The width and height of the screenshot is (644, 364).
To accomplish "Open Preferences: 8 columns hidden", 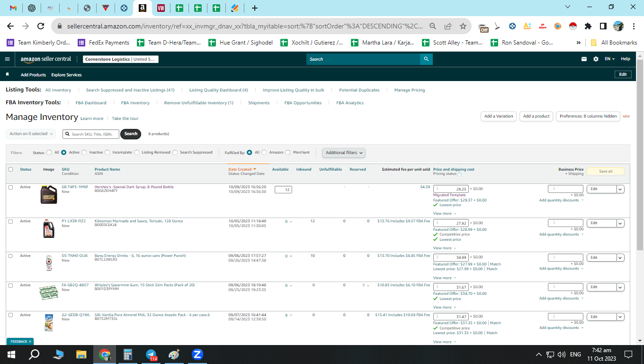I will 588,117.
